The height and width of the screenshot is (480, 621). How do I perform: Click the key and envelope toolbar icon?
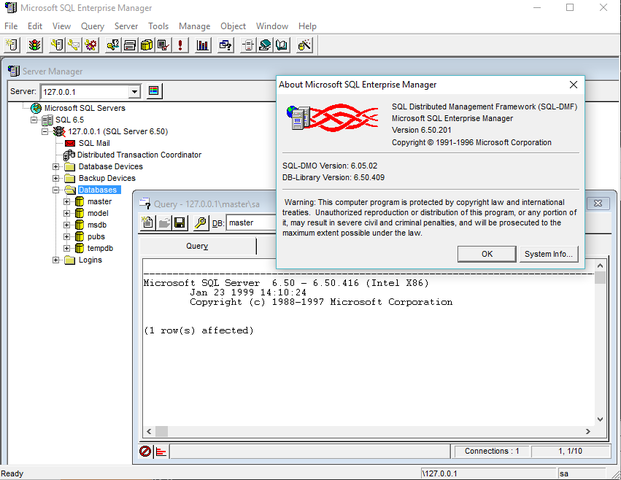(74, 45)
